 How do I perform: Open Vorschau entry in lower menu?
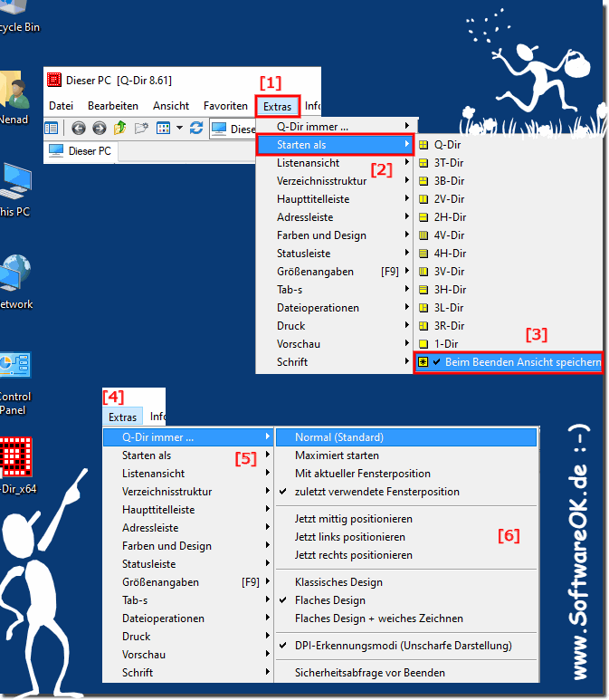point(188,655)
